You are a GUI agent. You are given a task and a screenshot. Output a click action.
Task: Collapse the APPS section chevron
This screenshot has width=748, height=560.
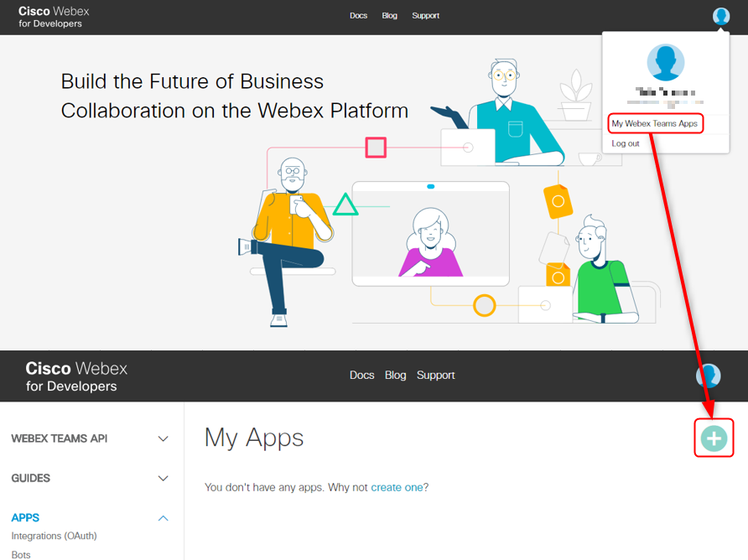tap(164, 518)
